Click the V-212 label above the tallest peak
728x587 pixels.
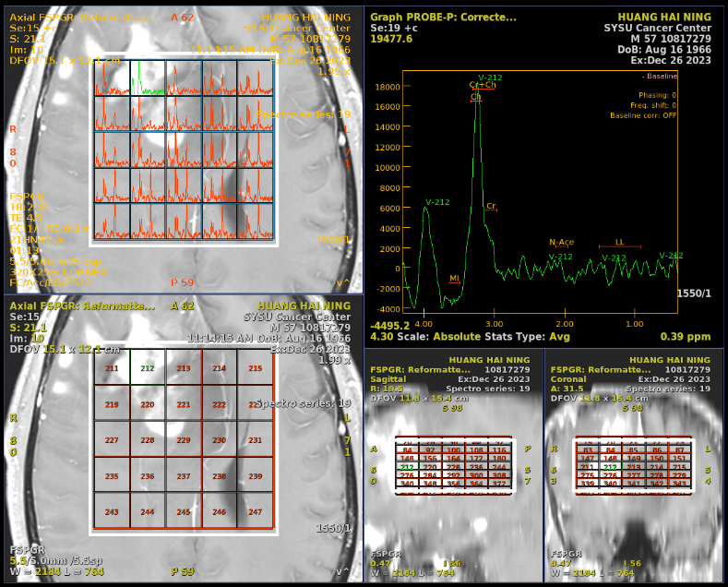click(490, 78)
